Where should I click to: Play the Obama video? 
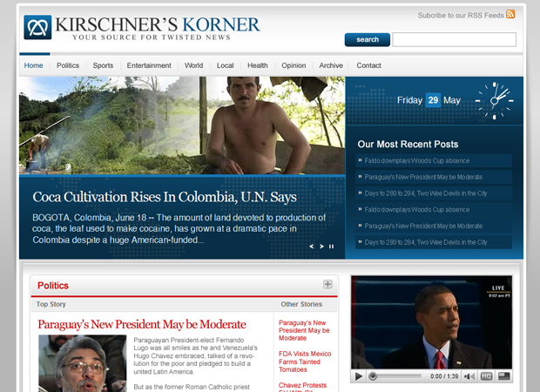pos(359,376)
